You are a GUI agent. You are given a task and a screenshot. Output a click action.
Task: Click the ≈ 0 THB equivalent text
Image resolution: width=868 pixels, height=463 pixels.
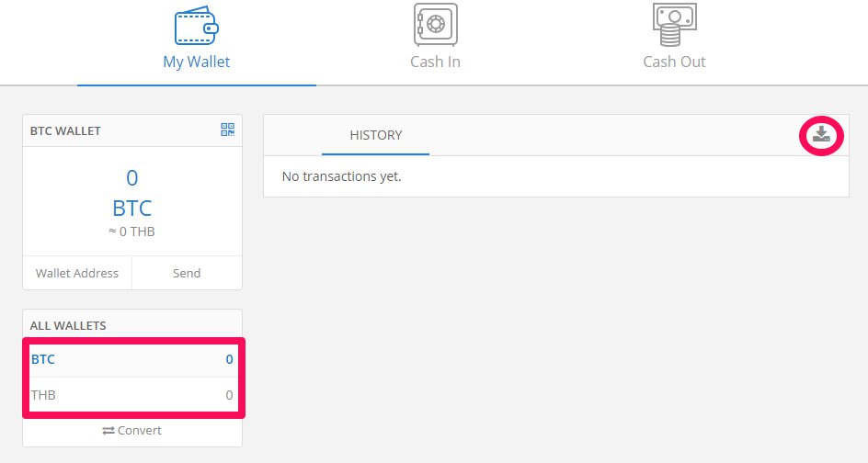point(131,231)
